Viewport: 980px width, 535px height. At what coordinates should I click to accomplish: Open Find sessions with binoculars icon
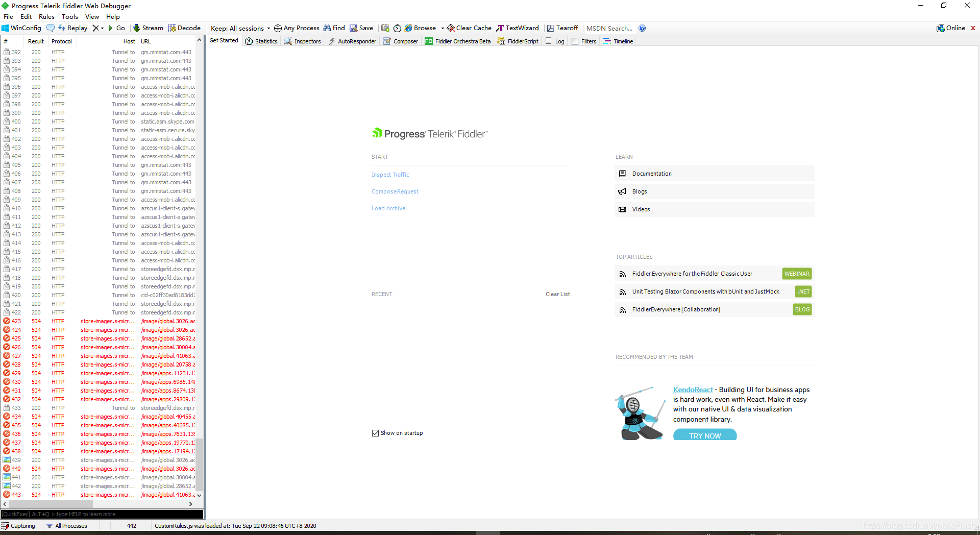point(334,28)
